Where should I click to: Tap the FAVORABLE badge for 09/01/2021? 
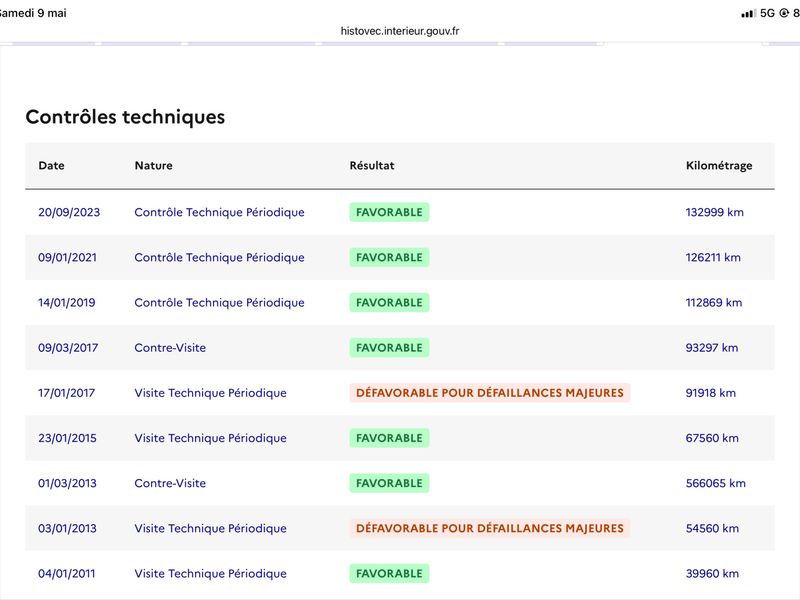[x=389, y=257]
